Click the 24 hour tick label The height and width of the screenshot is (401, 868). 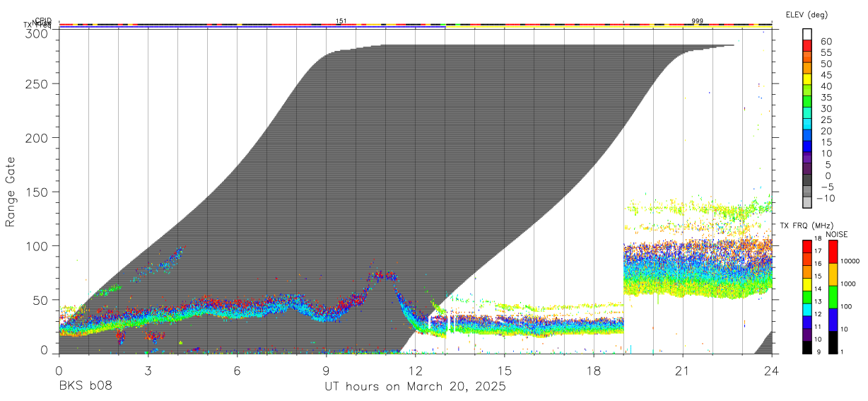coord(772,370)
